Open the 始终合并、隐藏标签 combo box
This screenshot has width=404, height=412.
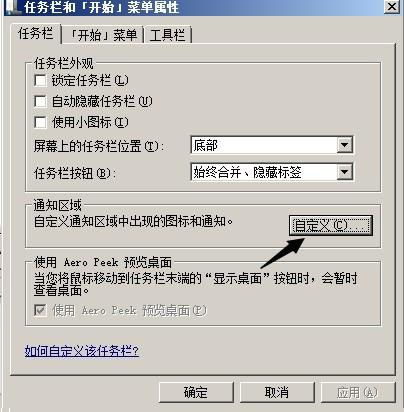coord(272,172)
